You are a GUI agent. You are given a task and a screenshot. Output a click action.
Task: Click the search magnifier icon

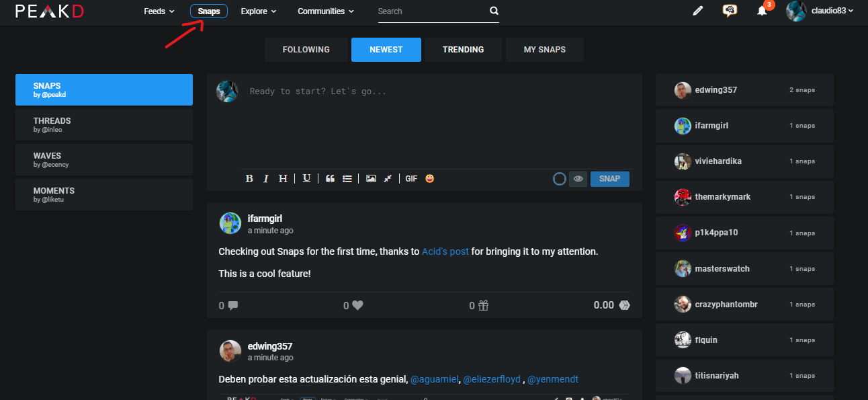click(x=494, y=11)
